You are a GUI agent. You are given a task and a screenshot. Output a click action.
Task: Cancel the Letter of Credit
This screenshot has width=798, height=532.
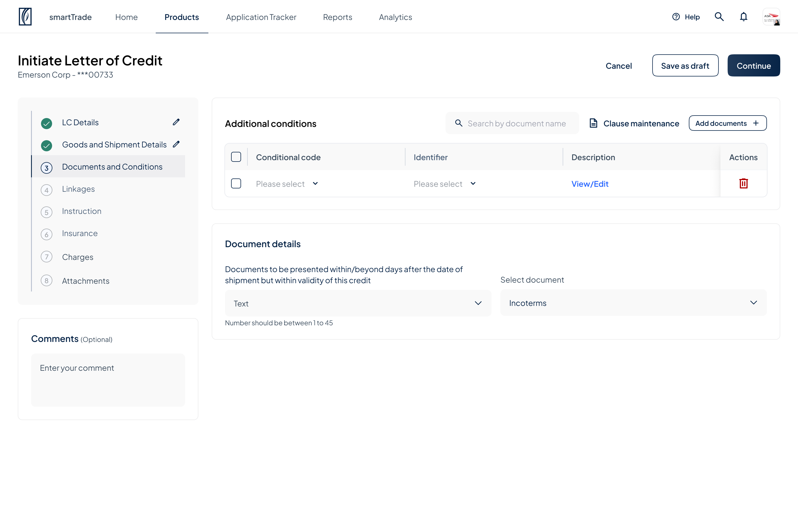619,66
